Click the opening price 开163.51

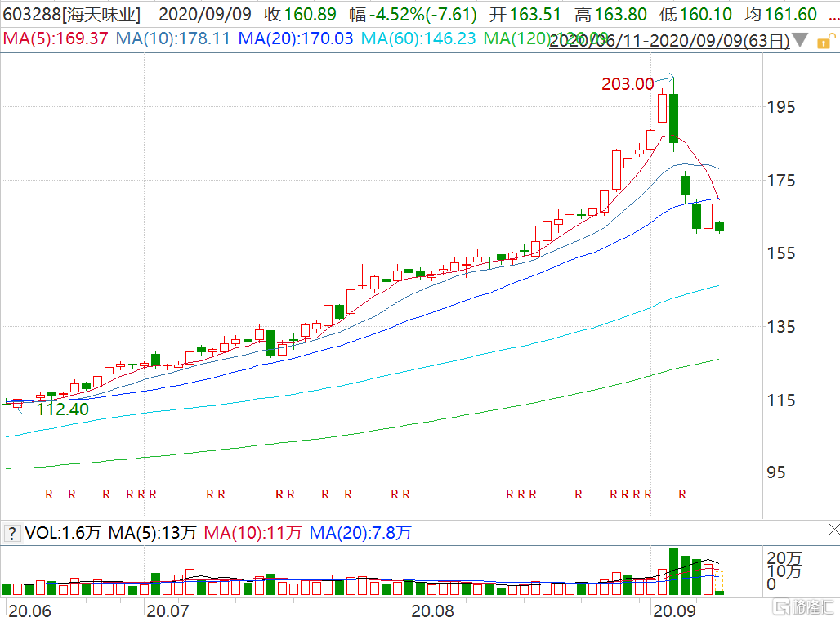tap(525, 14)
